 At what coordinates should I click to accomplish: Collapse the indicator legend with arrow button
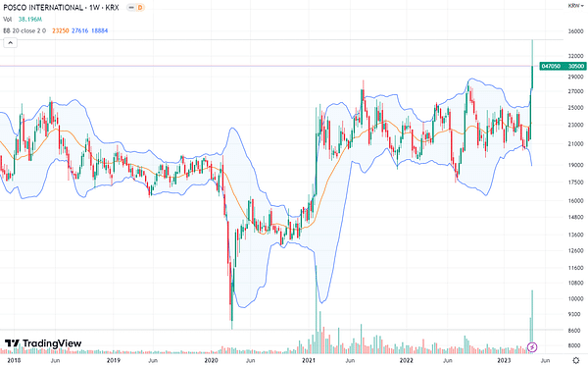coord(11,43)
